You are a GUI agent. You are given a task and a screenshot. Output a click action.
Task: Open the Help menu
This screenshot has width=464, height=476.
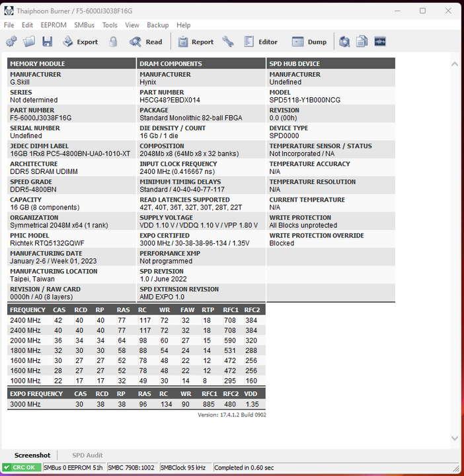184,25
